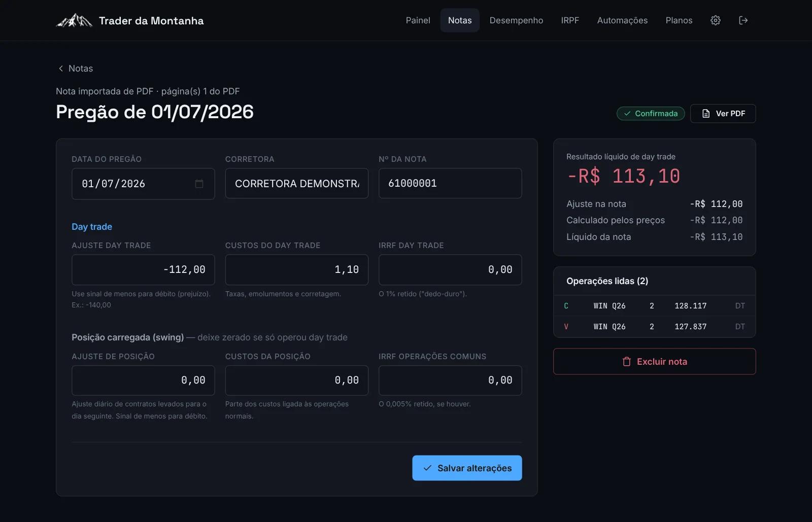This screenshot has height=522, width=812.
Task: Click the IRRF operações comuns field
Action: tap(450, 380)
